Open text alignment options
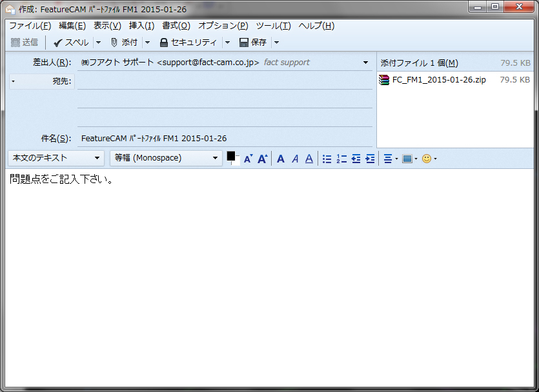 click(x=391, y=159)
